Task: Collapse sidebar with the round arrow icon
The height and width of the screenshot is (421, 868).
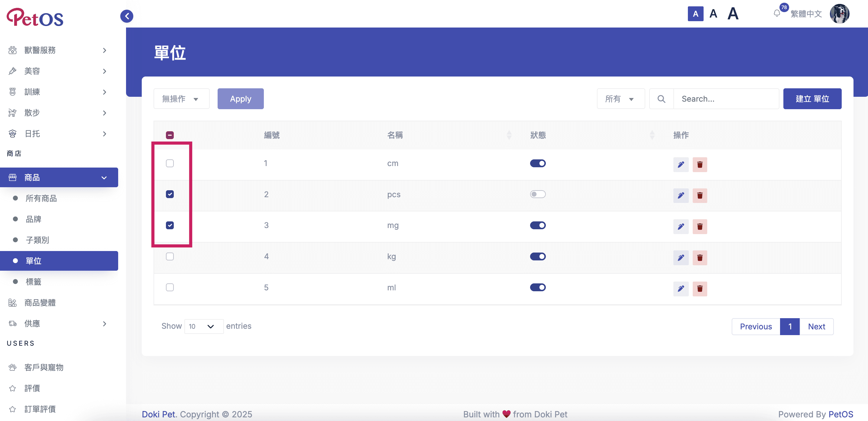Action: coord(127,16)
